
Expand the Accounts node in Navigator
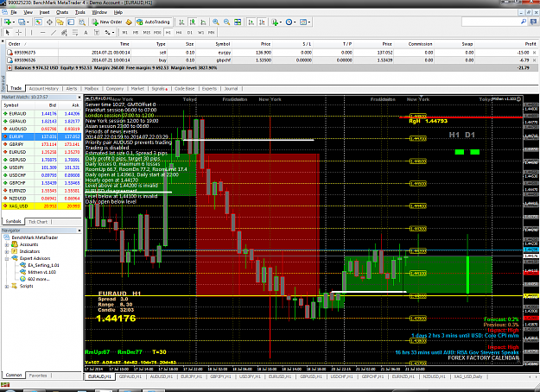point(7,244)
